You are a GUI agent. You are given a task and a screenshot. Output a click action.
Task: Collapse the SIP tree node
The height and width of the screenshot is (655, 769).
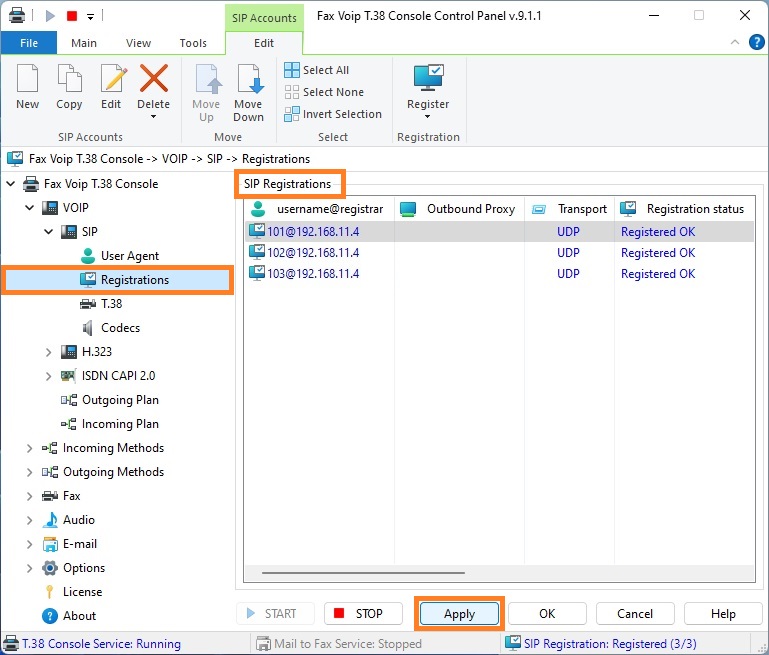[x=49, y=232]
